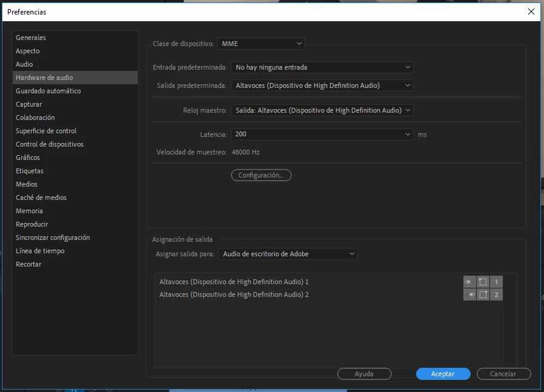Select Hardware de audio category
Screen dimensions: 544x392
tap(75, 78)
